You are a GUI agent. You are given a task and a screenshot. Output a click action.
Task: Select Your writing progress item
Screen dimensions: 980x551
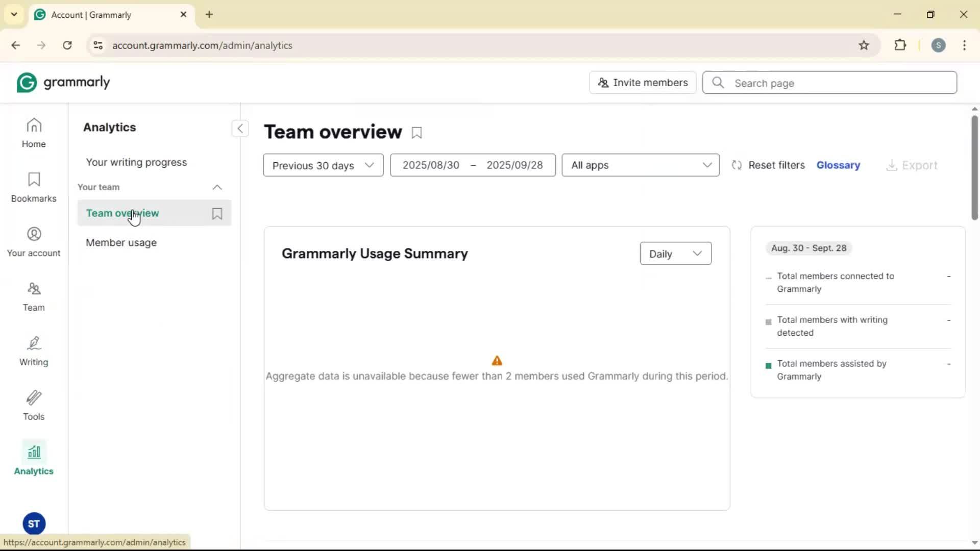pyautogui.click(x=136, y=162)
